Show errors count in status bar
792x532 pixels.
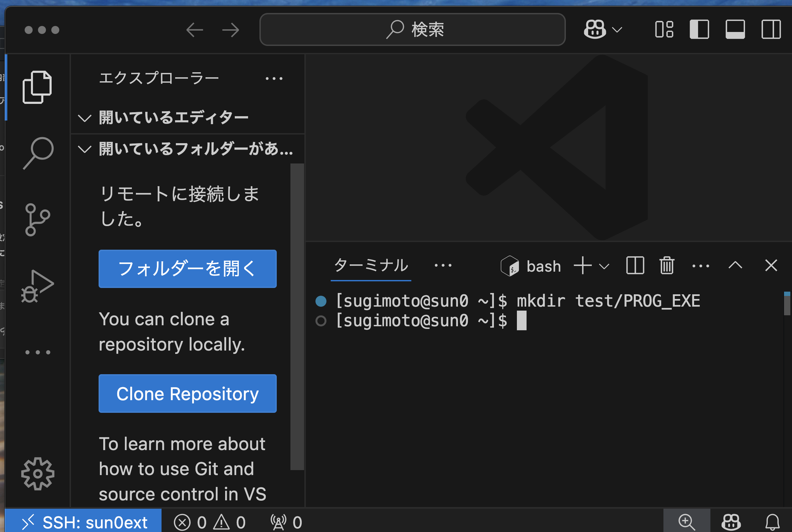click(190, 522)
